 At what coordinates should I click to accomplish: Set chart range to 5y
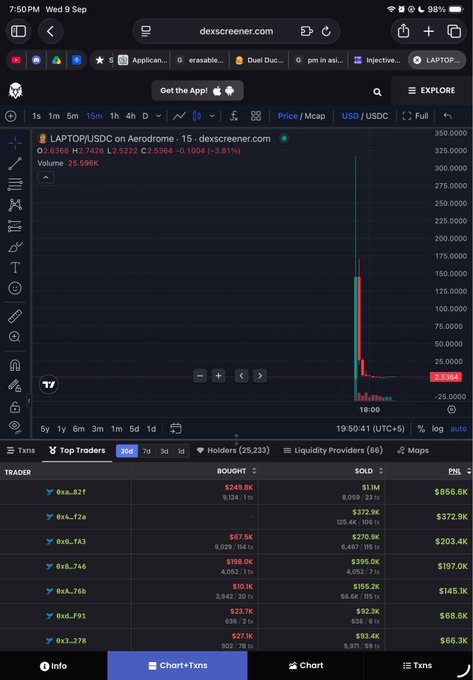point(45,429)
